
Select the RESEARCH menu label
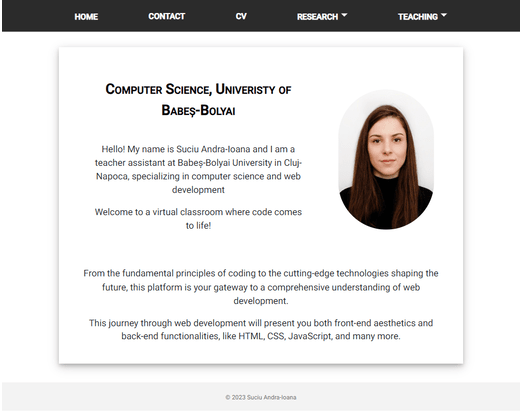point(317,17)
